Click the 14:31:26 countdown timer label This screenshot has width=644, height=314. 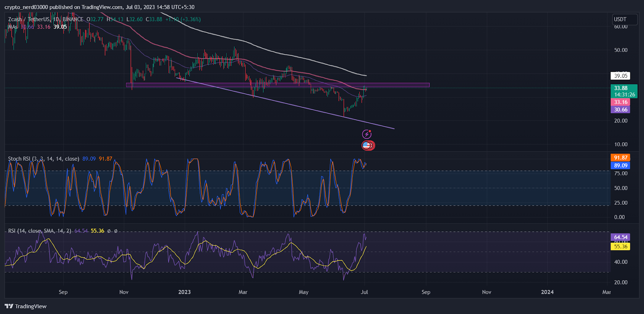624,95
